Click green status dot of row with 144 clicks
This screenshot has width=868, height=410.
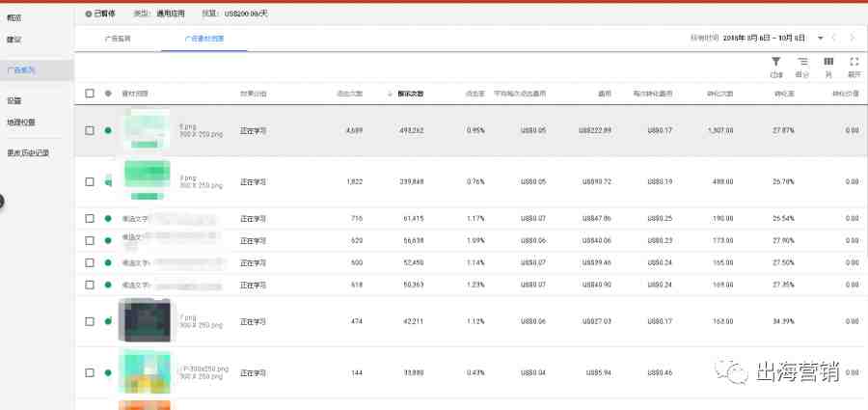[x=108, y=373]
